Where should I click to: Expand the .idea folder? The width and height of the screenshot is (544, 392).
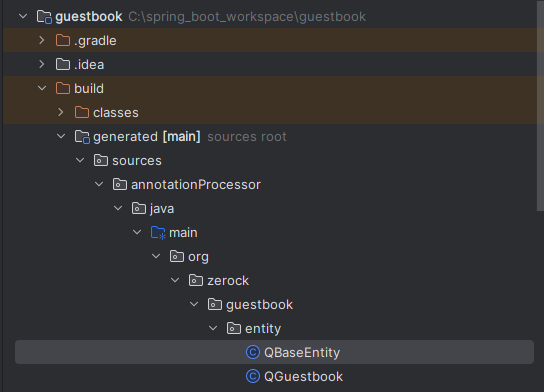point(42,64)
